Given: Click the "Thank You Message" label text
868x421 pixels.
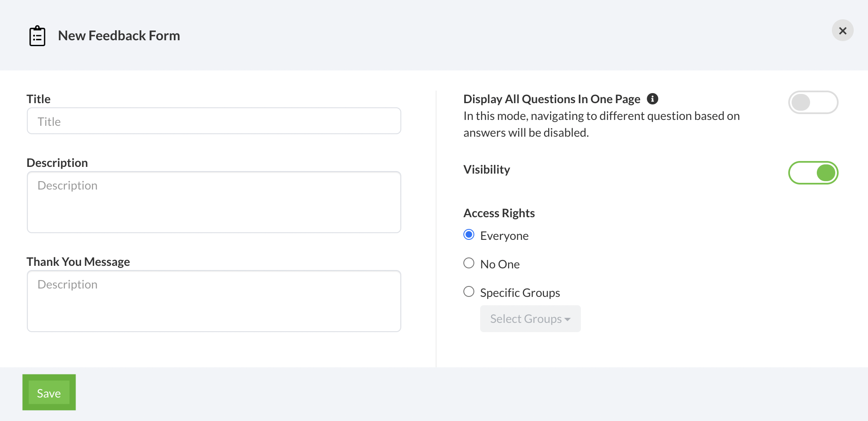Looking at the screenshot, I should [x=78, y=262].
